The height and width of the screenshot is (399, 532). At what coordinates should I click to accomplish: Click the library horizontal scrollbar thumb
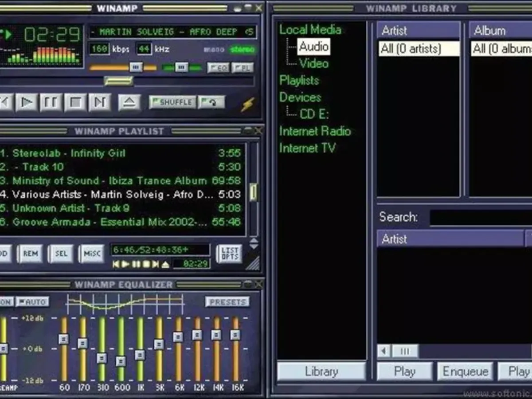[x=405, y=351]
